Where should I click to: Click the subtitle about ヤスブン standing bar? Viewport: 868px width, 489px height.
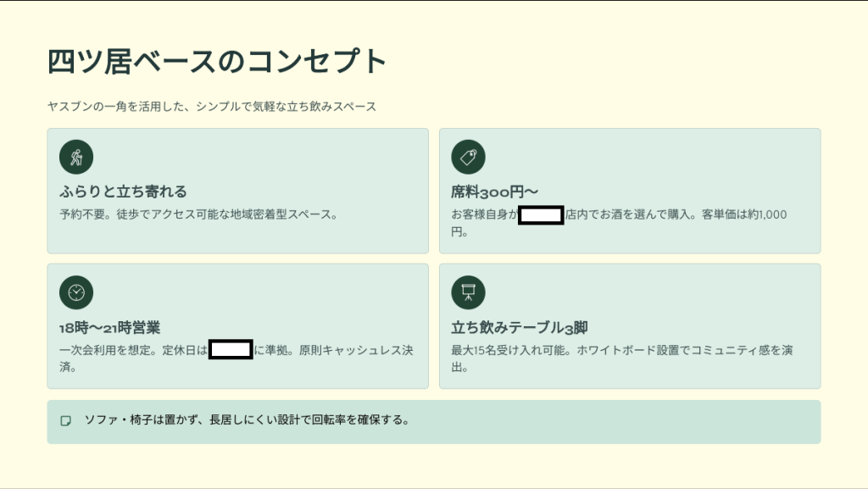212,107
